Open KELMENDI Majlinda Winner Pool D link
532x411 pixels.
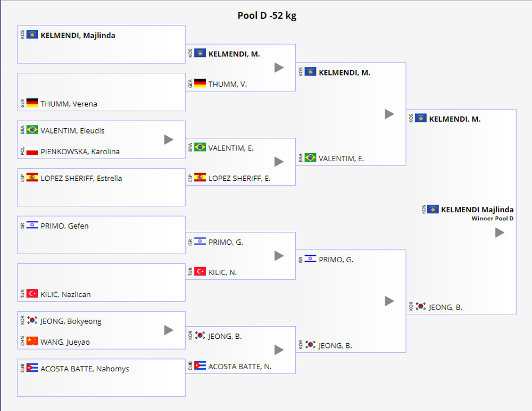477,210
